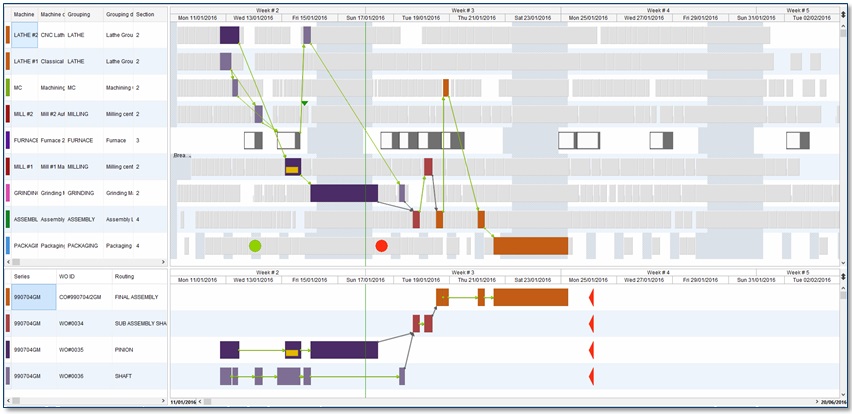Click Mon 25/01/2016 in the upper timeline header
Viewport: 852px width, 414px height.
[588, 17]
